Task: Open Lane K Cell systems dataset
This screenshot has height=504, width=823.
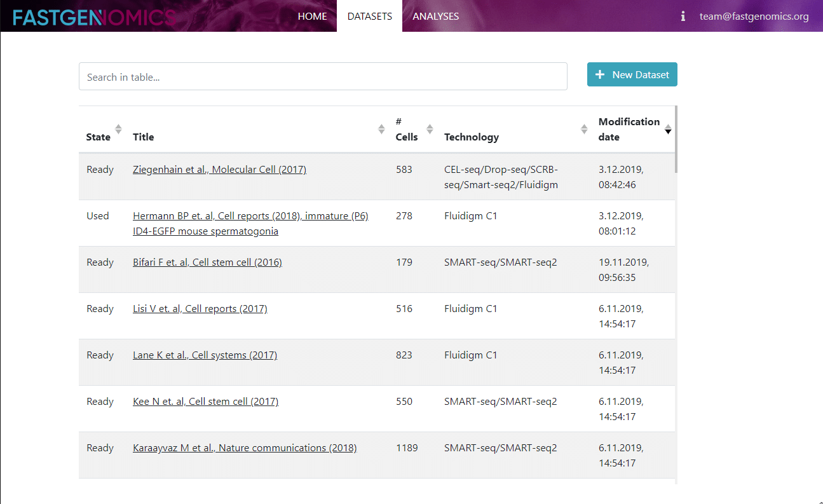Action: [x=205, y=355]
